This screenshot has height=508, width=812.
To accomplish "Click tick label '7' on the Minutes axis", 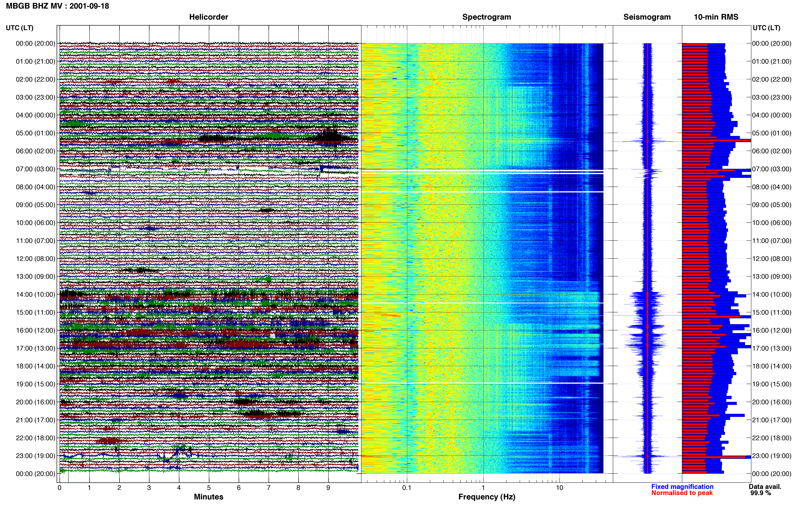I will [269, 488].
